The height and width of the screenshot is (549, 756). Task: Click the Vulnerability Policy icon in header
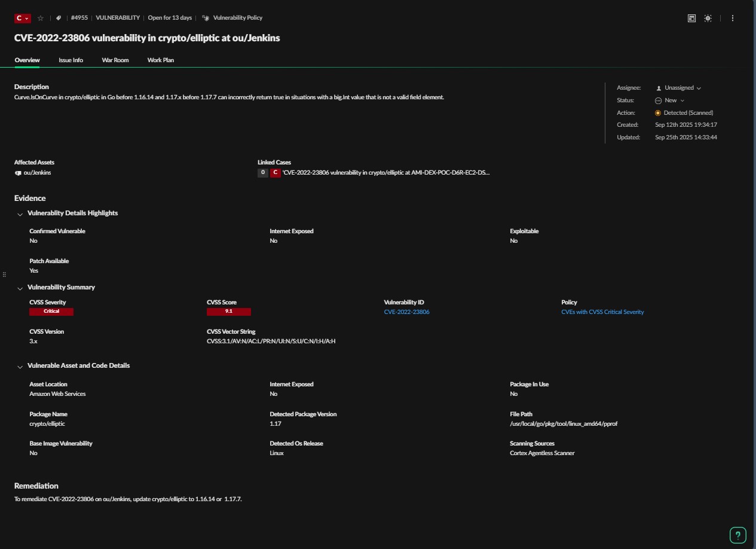[206, 18]
